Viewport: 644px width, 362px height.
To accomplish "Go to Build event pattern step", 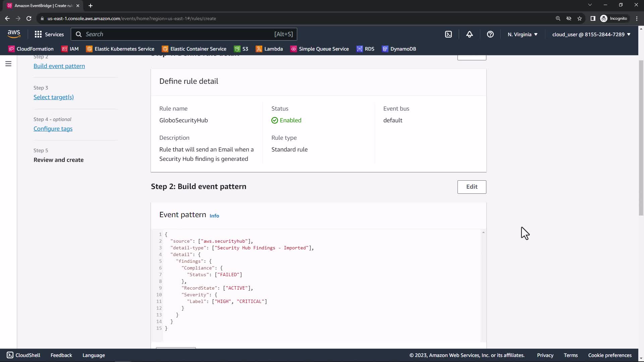I will pos(59,66).
